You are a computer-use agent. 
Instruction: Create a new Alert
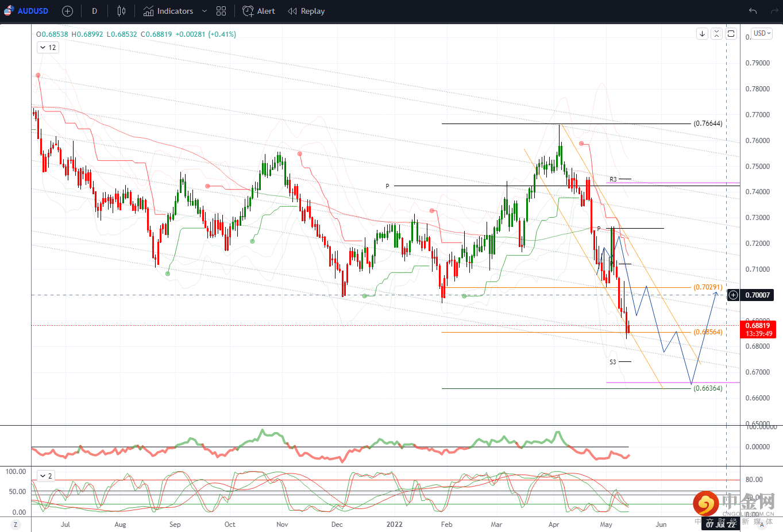tap(259, 11)
